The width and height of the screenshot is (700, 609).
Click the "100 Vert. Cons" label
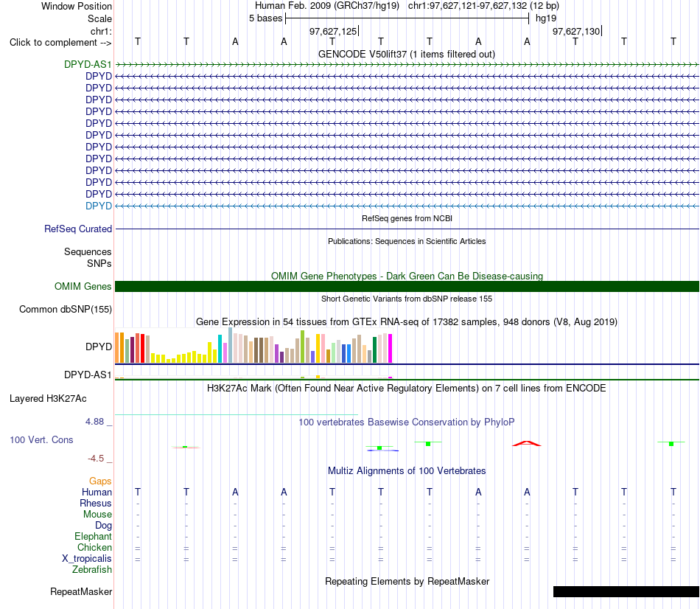(x=41, y=439)
